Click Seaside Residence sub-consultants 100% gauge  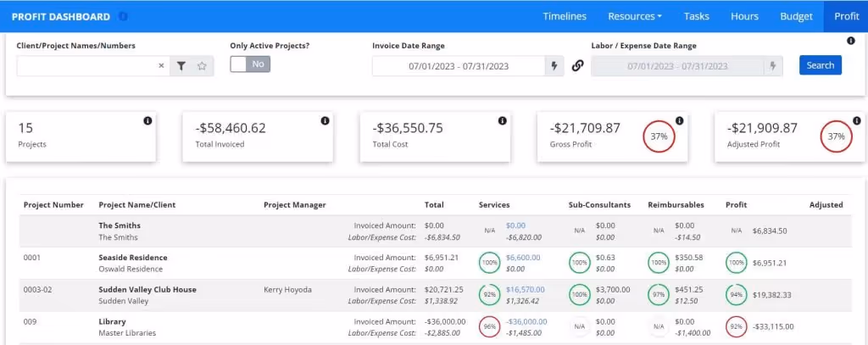coord(580,263)
